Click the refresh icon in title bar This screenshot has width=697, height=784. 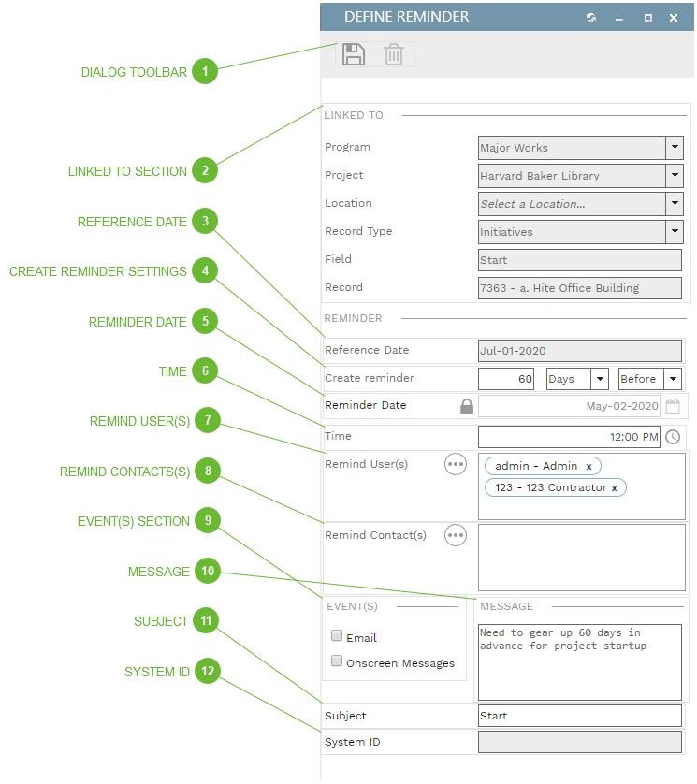coord(591,18)
